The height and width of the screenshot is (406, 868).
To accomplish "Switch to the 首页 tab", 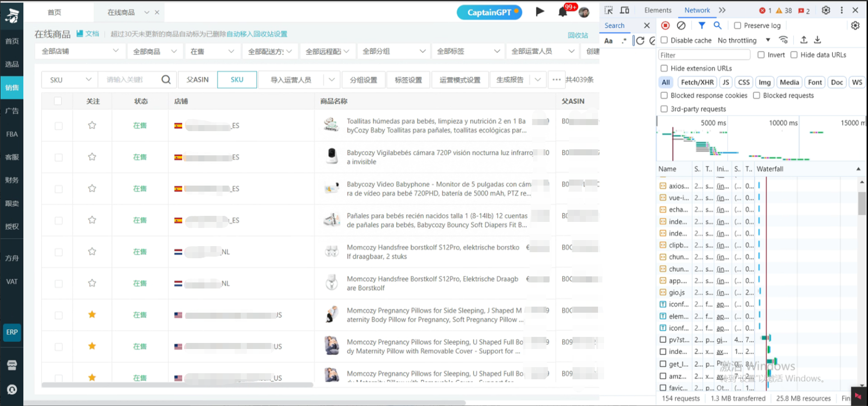I will 55,12.
